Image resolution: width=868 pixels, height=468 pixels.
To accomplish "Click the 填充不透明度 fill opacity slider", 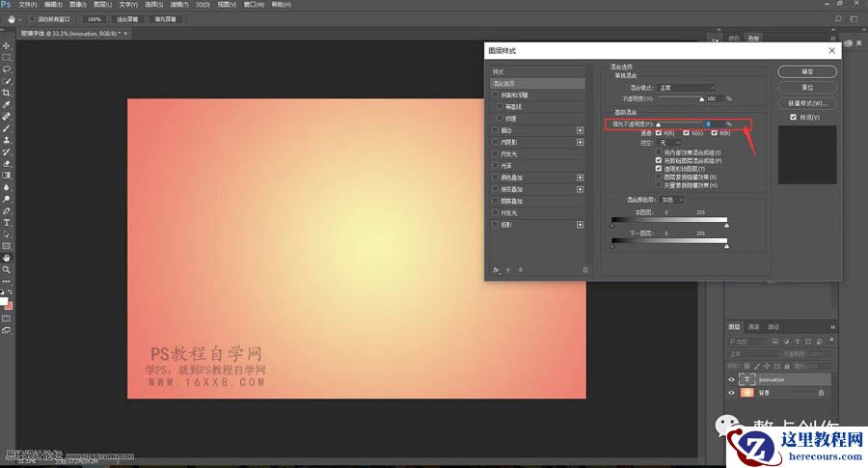I will click(680, 124).
